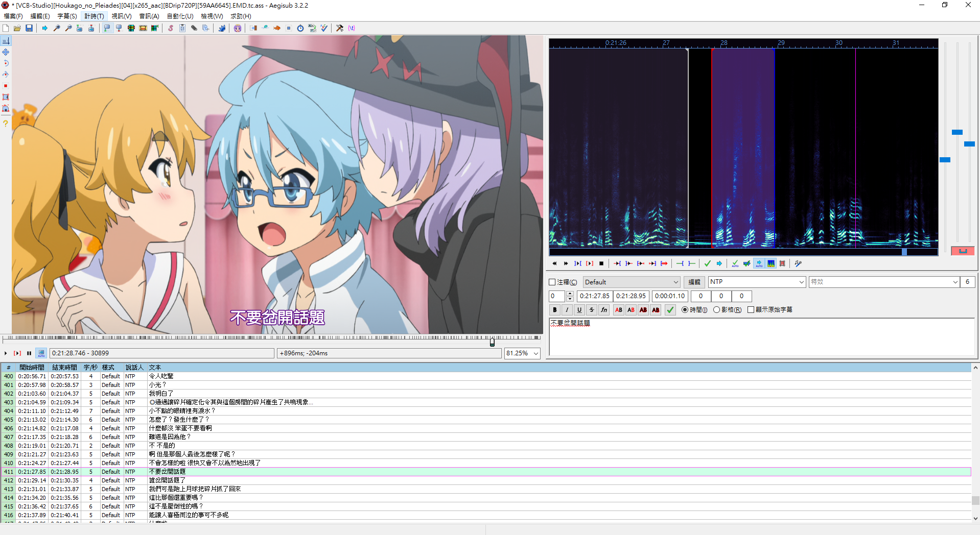The height and width of the screenshot is (535, 980).
Task: Open a subtitles file via folder icon
Action: (x=17, y=28)
